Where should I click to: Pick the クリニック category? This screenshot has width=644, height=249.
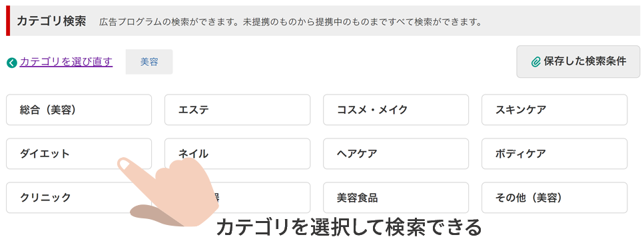[x=79, y=198]
